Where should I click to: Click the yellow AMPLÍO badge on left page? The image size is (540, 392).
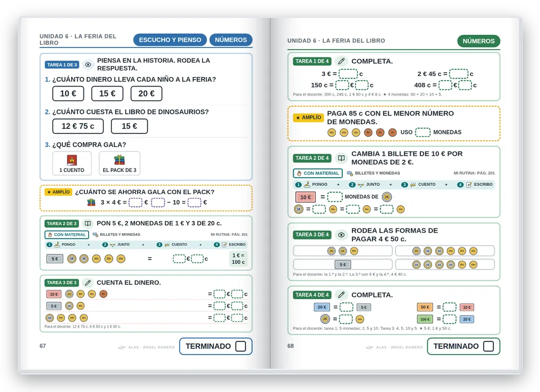[x=59, y=192]
